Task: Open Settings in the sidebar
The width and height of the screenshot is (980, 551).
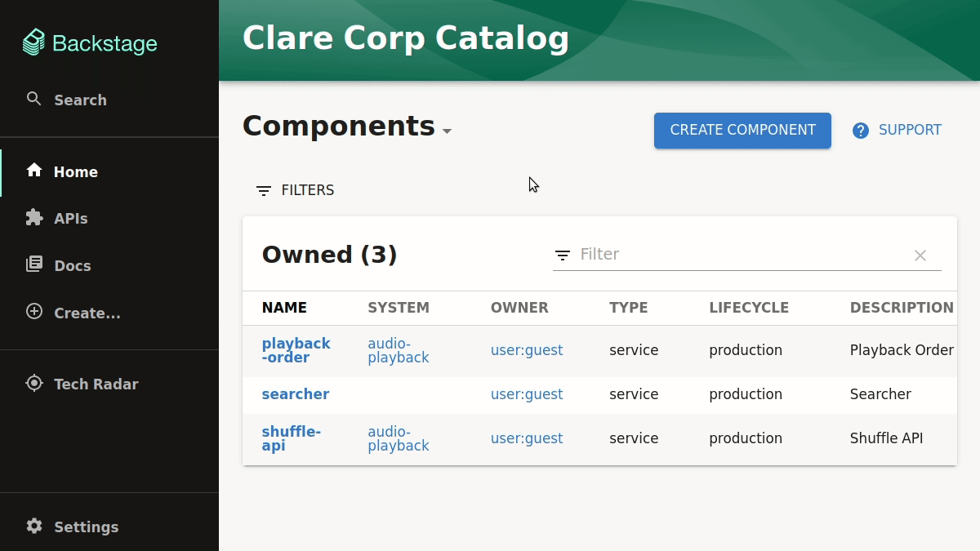Action: click(x=109, y=527)
